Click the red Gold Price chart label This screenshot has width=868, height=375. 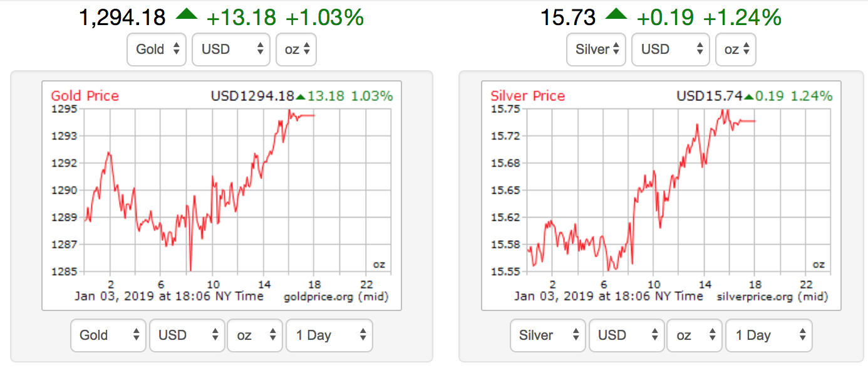(x=85, y=96)
